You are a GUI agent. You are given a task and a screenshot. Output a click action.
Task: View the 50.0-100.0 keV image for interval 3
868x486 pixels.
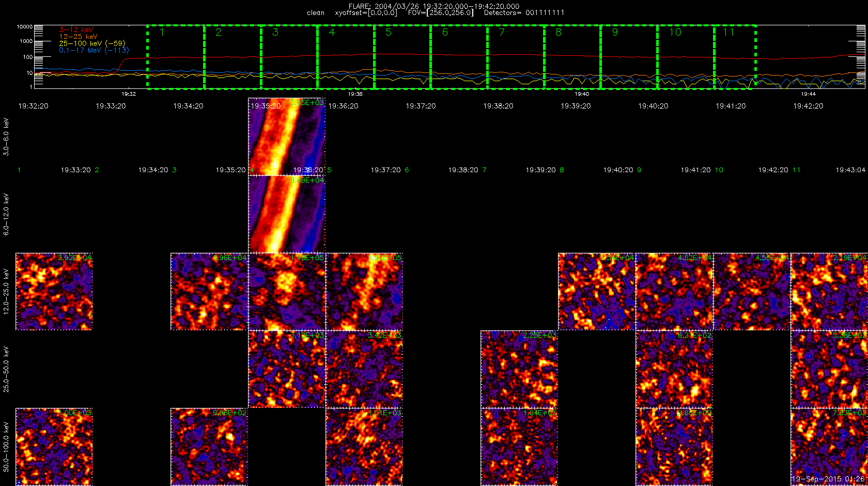[209, 447]
